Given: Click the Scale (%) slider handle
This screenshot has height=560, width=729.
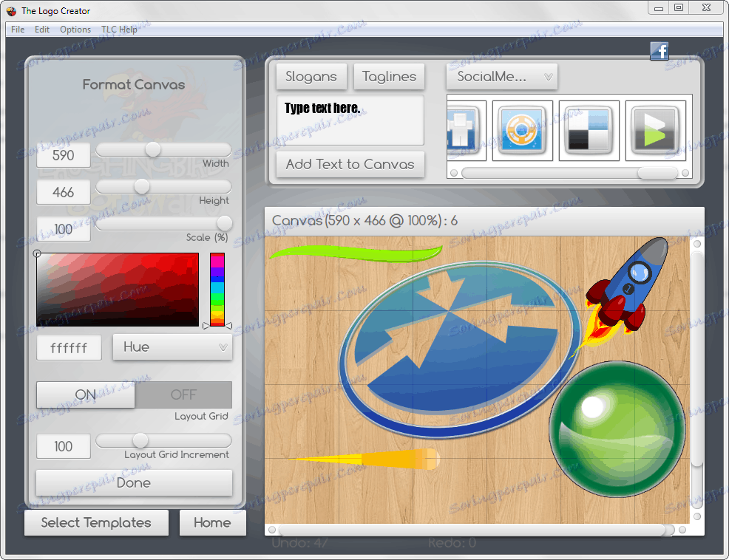Looking at the screenshot, I should point(224,224).
